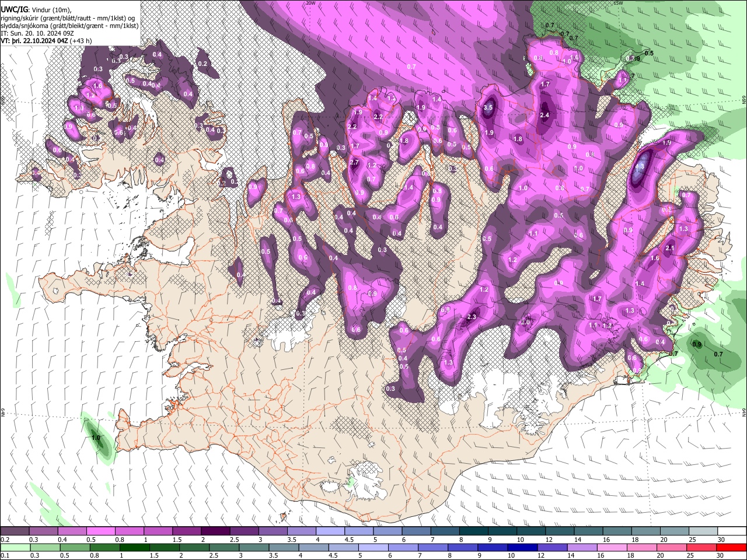Select the dark purple upper swatch starting at 2
The image size is (747, 560).
(x=215, y=531)
